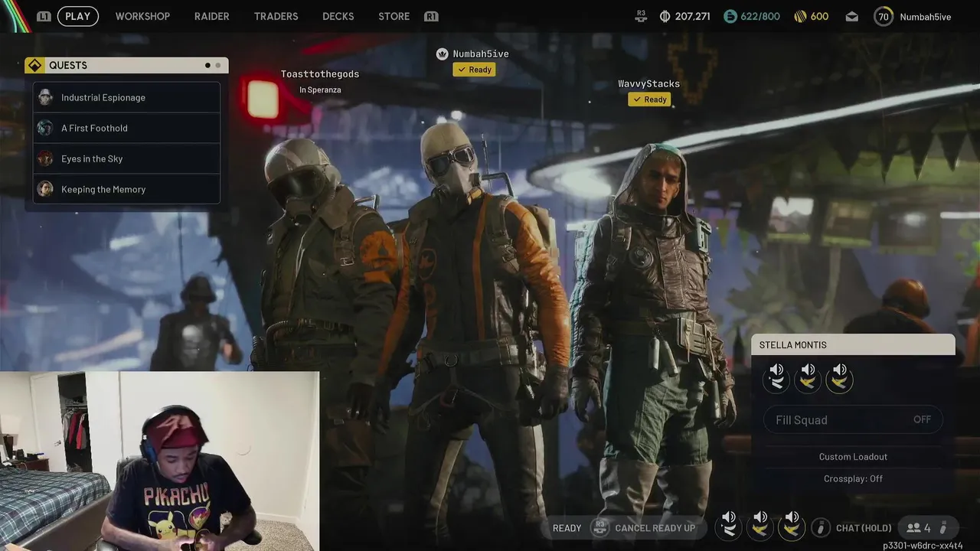The height and width of the screenshot is (551, 980).
Task: Open the DECKS tab
Action: (338, 16)
